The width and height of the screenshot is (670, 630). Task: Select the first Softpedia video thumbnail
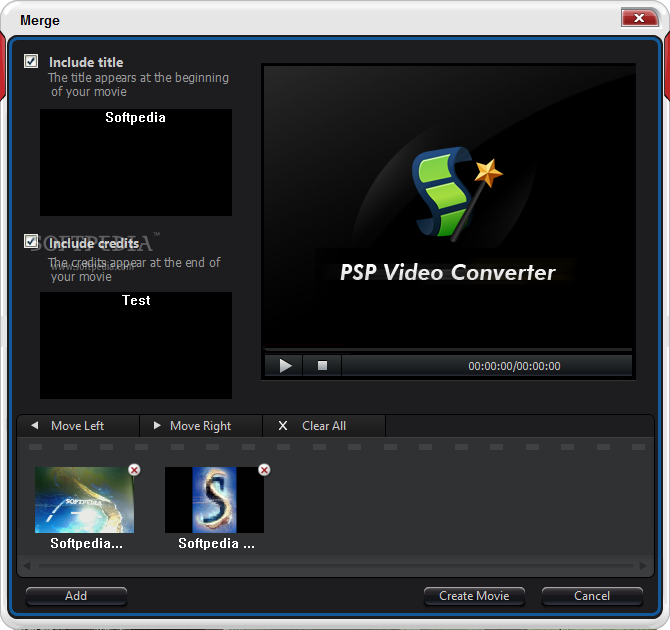click(x=84, y=500)
